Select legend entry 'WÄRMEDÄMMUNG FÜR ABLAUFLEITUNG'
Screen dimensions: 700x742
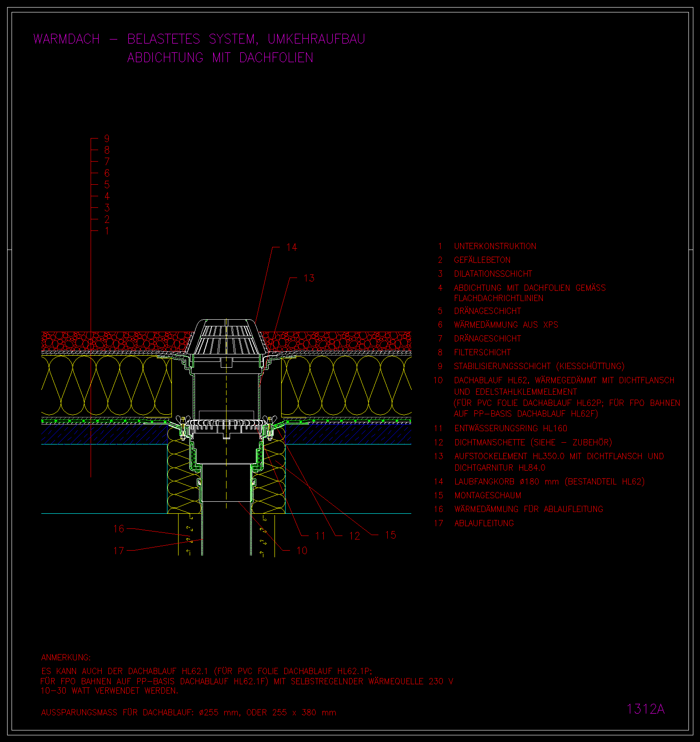[529, 509]
